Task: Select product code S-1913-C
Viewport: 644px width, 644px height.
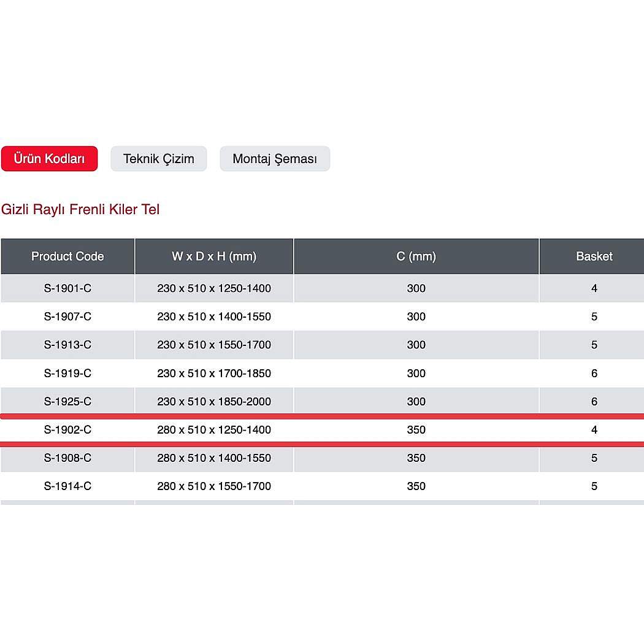Action: click(x=67, y=345)
